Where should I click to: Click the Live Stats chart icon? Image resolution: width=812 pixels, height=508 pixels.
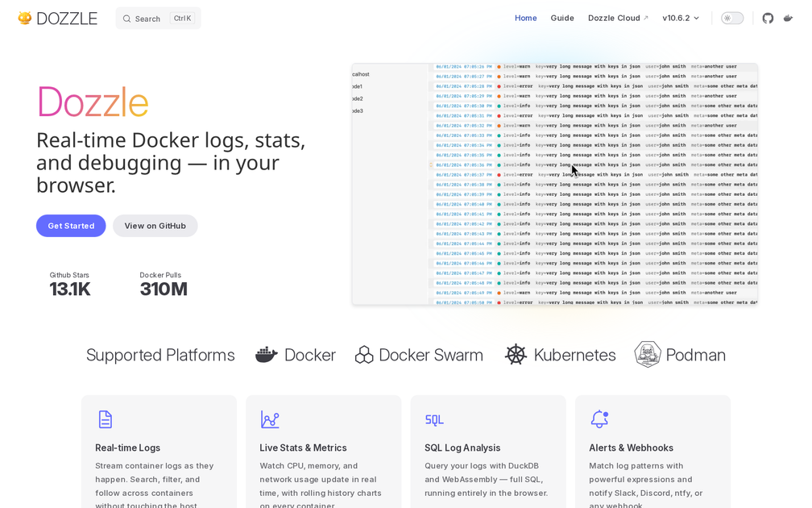click(x=270, y=419)
